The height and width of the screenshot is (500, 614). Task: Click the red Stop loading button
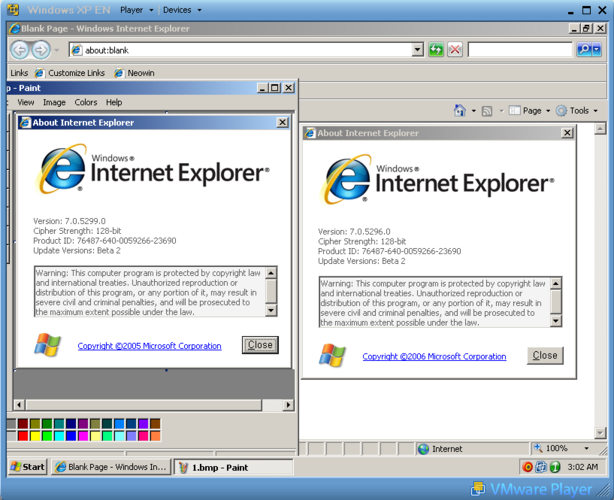point(455,49)
